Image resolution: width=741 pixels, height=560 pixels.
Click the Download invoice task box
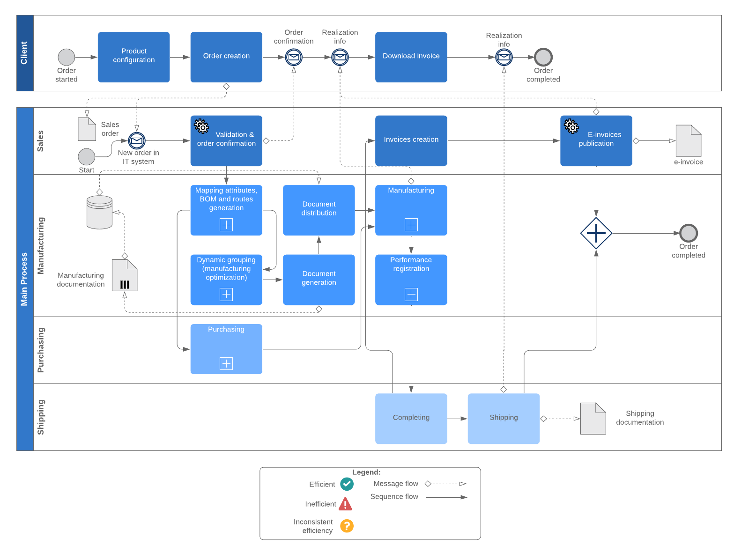click(411, 57)
